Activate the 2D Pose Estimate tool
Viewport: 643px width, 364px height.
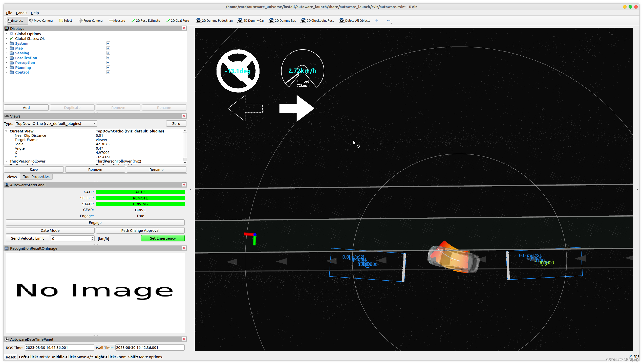click(146, 20)
